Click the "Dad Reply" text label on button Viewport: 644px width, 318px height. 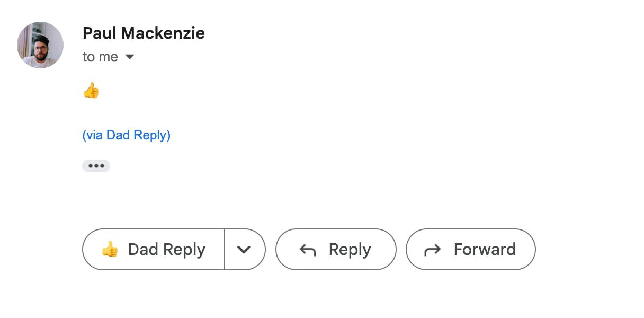(x=167, y=250)
